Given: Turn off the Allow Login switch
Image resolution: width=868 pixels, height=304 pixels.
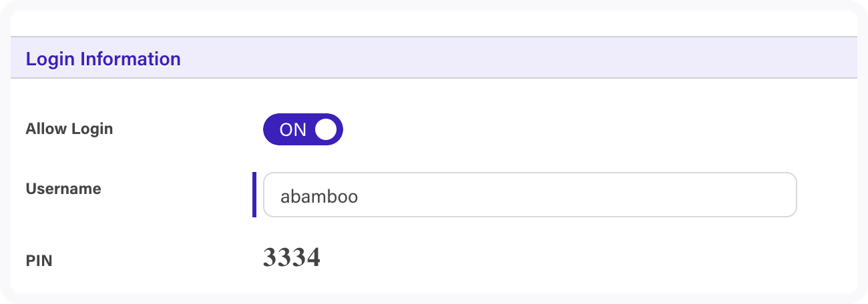Looking at the screenshot, I should tap(302, 129).
